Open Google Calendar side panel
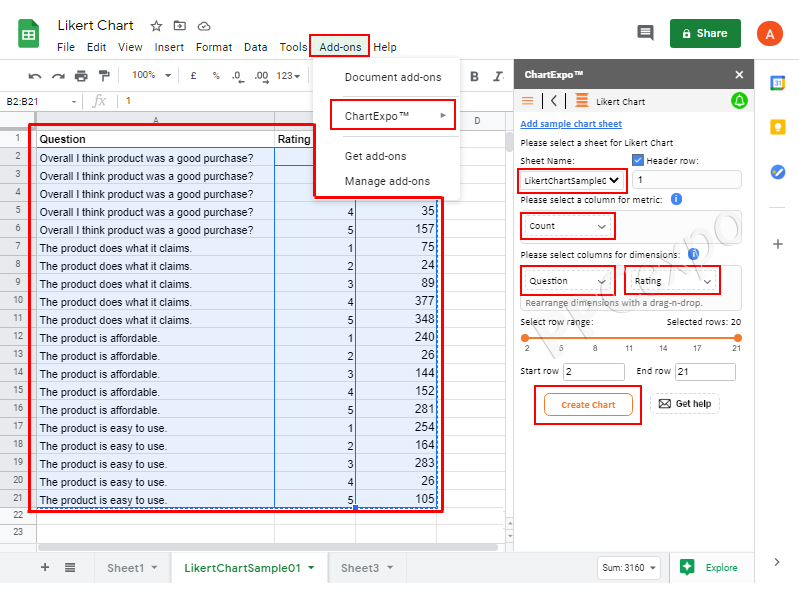 778,83
